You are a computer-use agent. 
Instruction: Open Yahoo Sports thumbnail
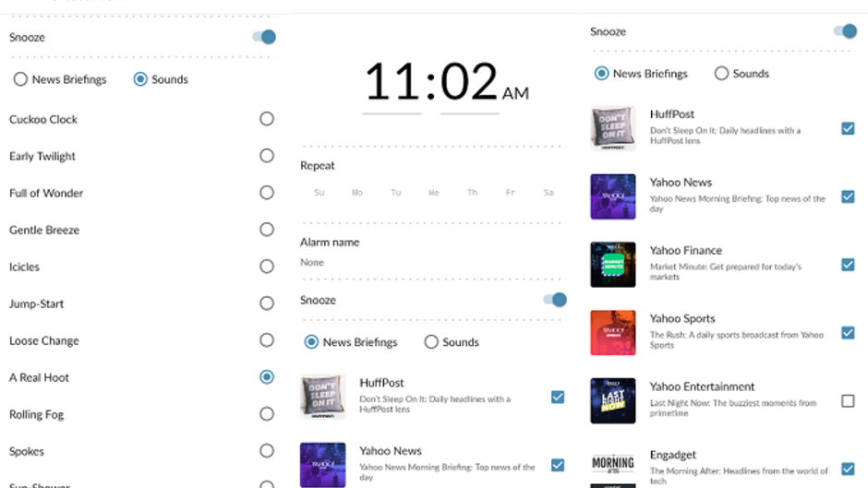click(x=613, y=332)
